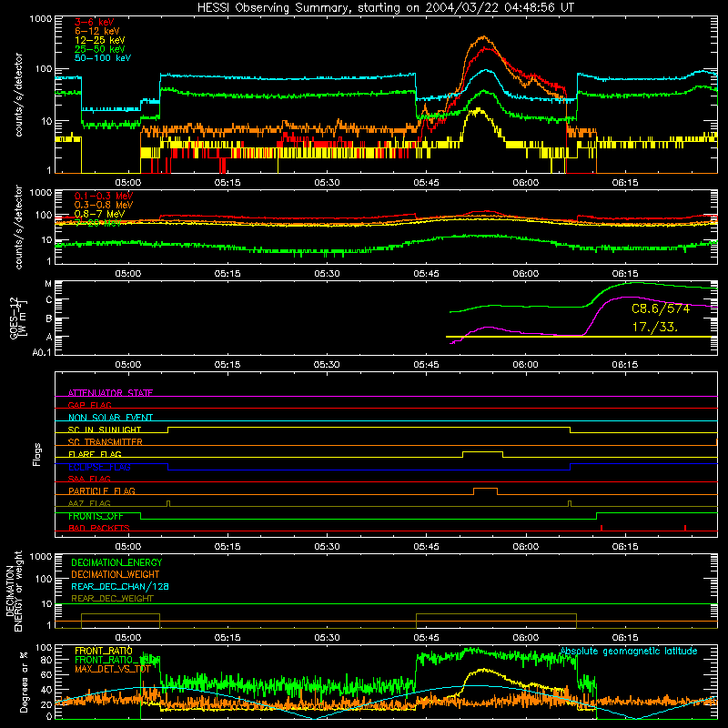The width and height of the screenshot is (728, 728).
Task: Click 06:15 tick under the GOES panel
Action: [x=625, y=365]
